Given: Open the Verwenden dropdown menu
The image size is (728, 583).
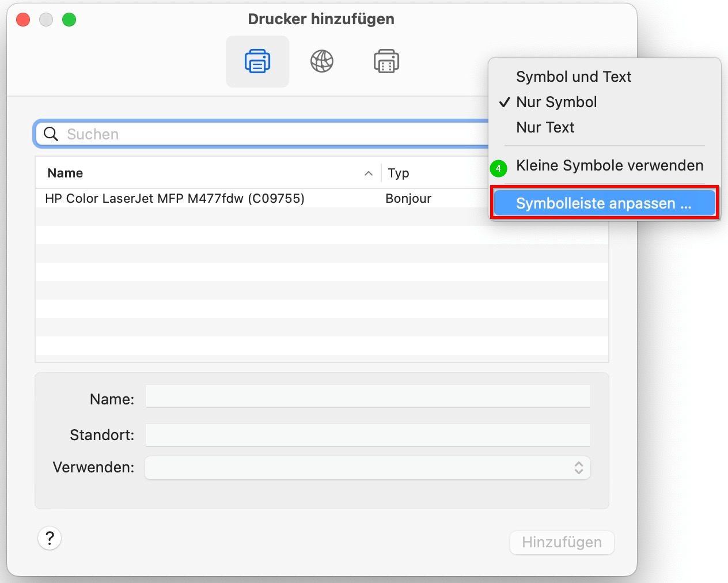Looking at the screenshot, I should click(x=367, y=468).
